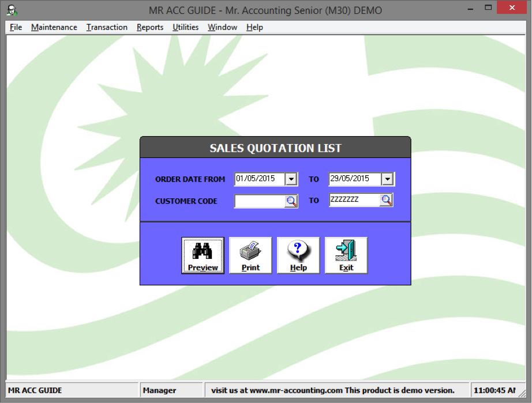532x403 pixels.
Task: Open Help with the question mark button
Action: tap(298, 255)
